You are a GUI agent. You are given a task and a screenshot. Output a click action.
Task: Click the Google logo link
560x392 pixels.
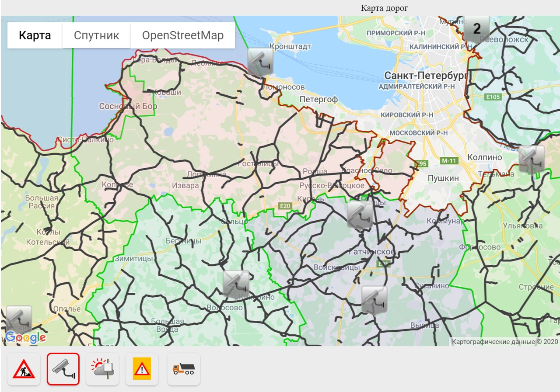25,337
